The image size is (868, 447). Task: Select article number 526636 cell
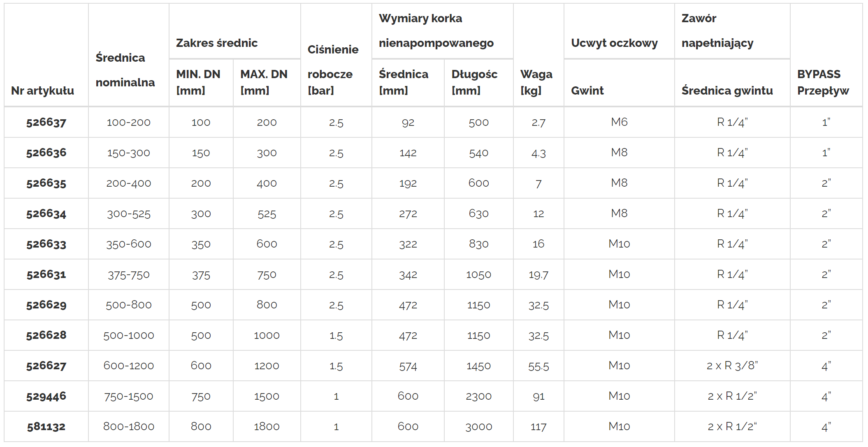tap(46, 153)
